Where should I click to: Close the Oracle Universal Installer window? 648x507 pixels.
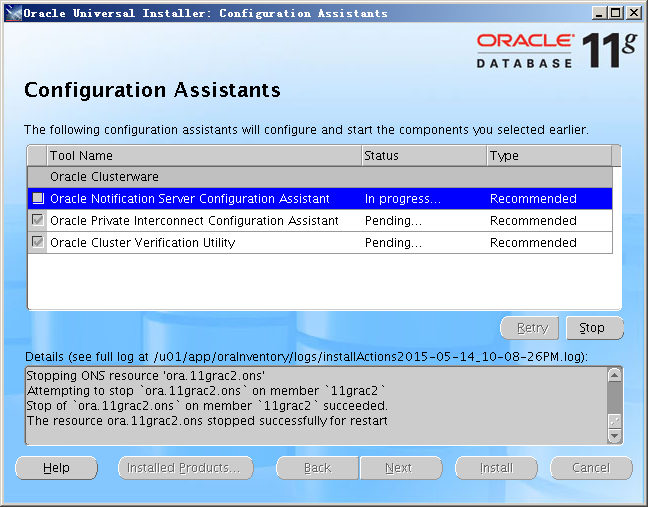pos(634,13)
